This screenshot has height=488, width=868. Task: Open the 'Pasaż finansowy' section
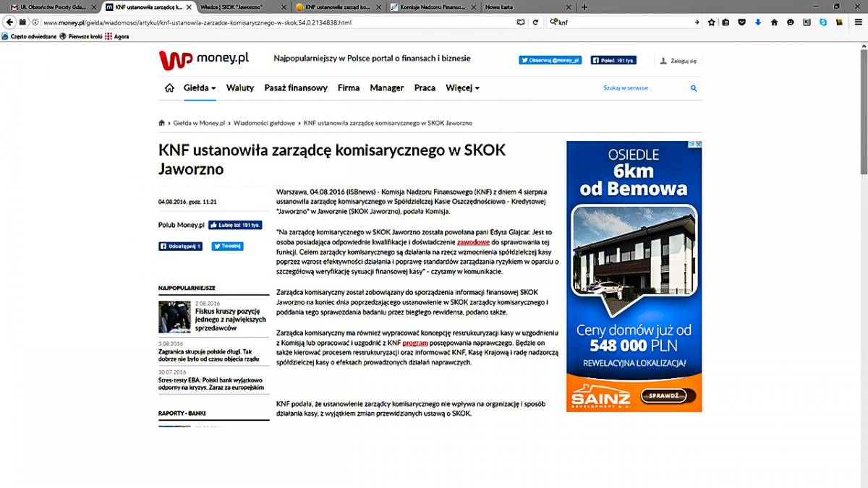point(296,88)
